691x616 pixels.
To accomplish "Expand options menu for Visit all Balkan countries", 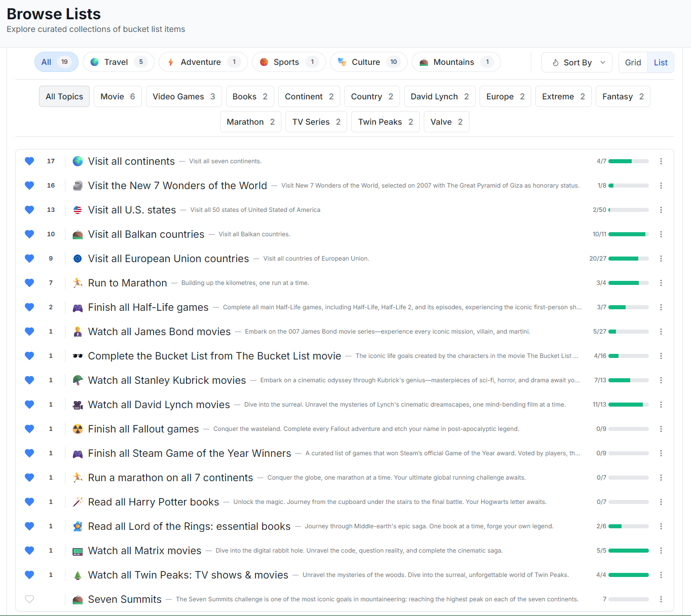I will point(661,234).
